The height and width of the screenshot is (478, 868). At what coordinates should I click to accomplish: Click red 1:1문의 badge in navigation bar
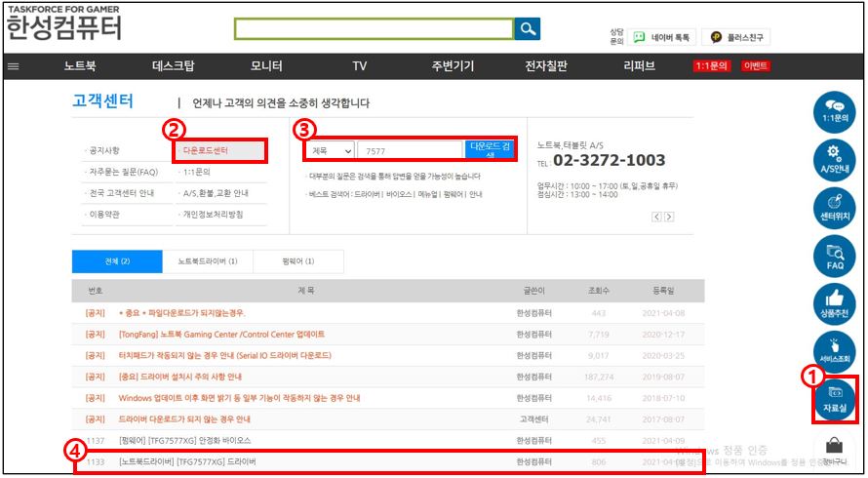coord(712,66)
